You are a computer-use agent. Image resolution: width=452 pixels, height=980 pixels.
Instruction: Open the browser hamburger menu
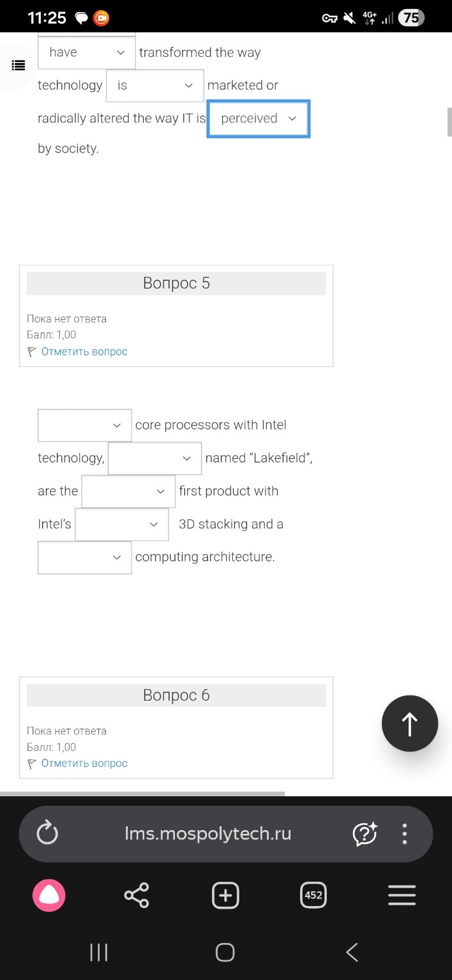(x=402, y=895)
